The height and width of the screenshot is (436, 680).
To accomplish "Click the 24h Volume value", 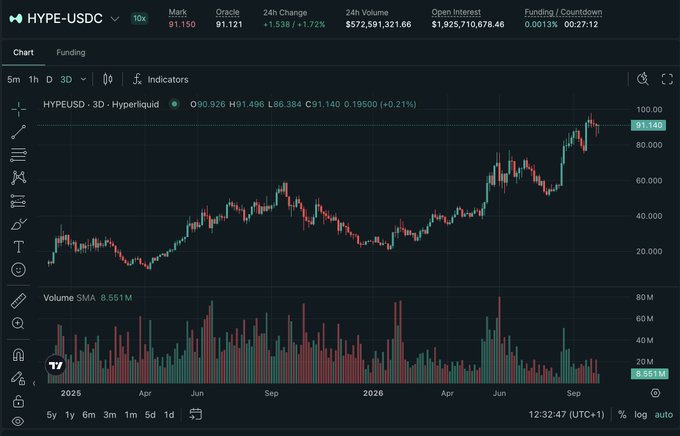I will click(x=378, y=24).
